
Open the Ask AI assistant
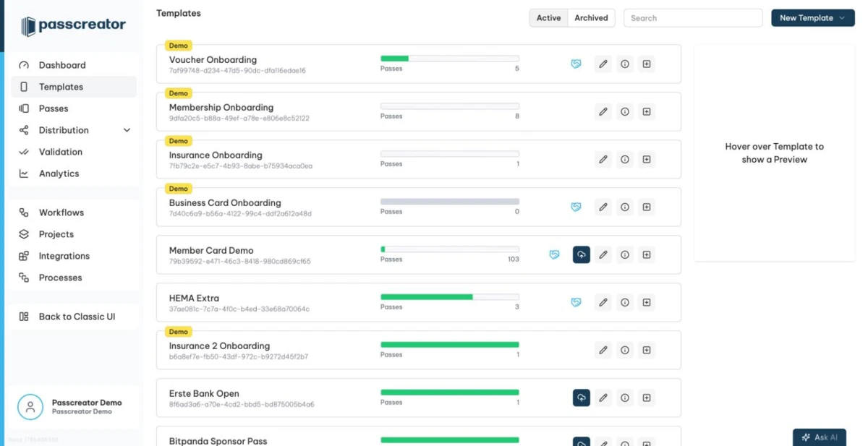820,437
